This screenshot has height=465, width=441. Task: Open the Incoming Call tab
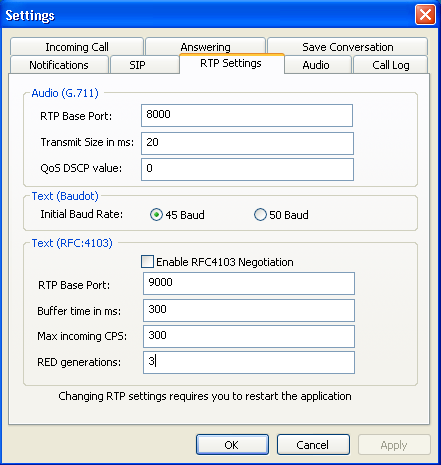[x=77, y=47]
